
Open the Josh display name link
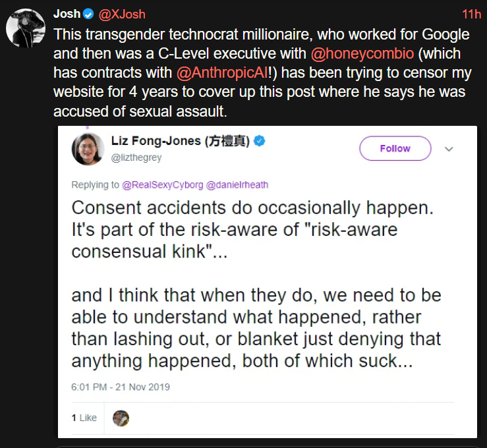[67, 14]
